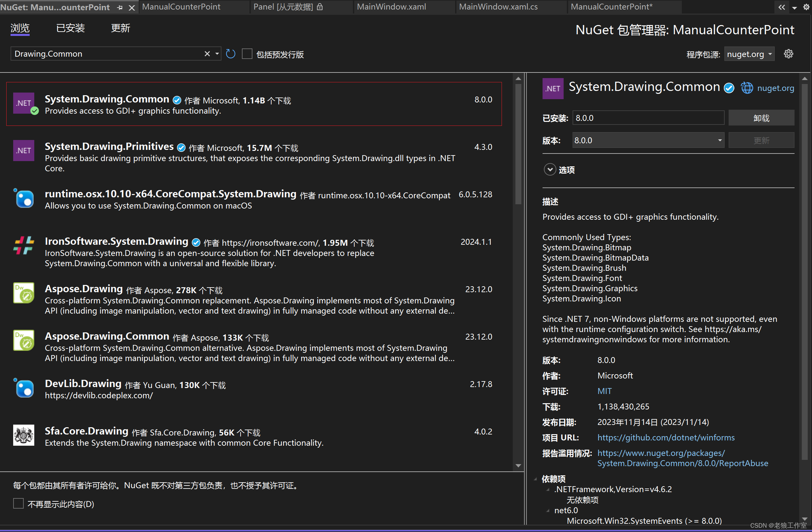Click the package list vertical scrollbar
Viewport: 812px width, 532px height.
pos(518,143)
